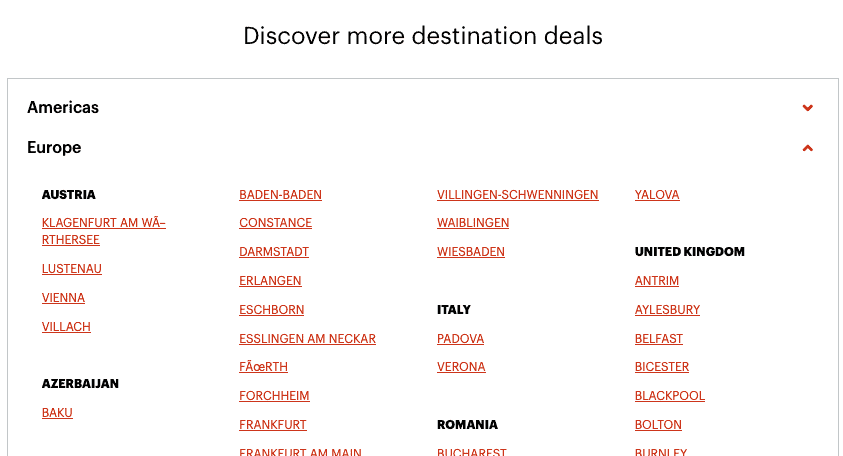
Task: Go to Baden-Baden deals link
Action: point(280,195)
